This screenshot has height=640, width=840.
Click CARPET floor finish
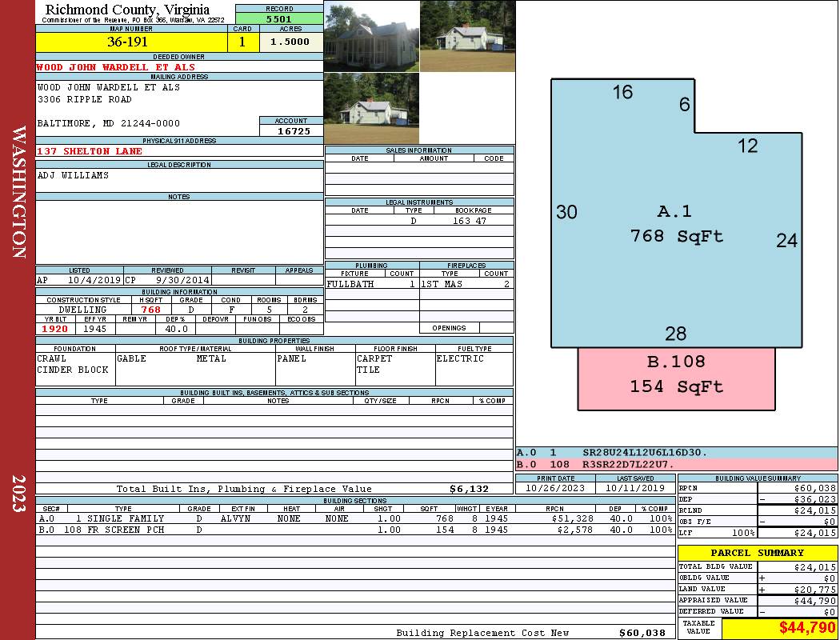click(374, 358)
